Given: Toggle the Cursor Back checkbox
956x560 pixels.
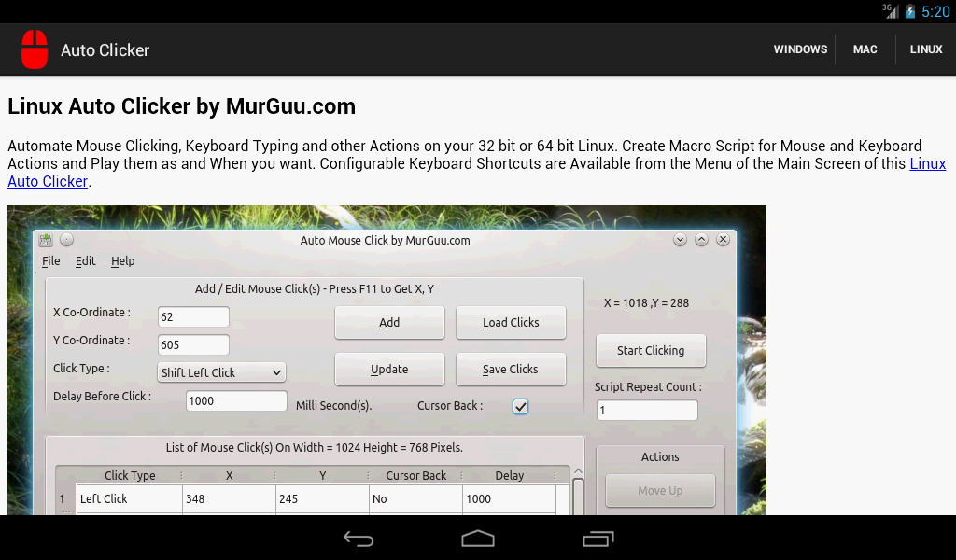Looking at the screenshot, I should click(x=520, y=406).
